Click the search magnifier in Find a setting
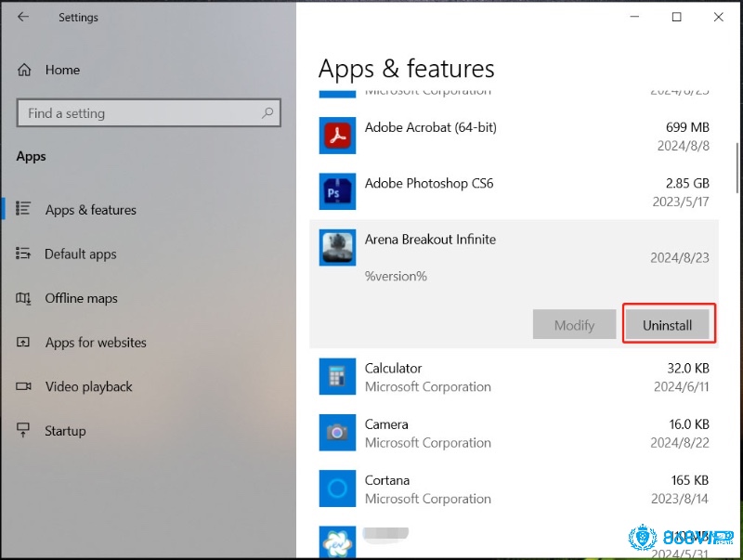743x560 pixels. click(x=268, y=112)
